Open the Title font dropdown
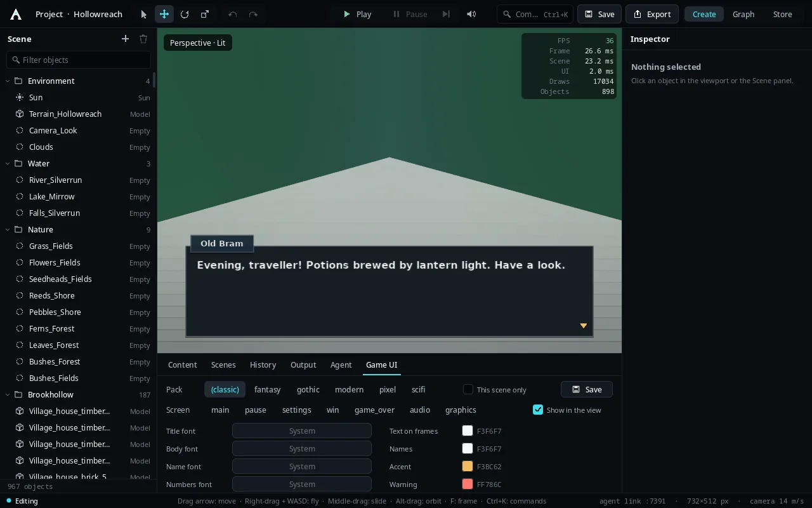 (x=302, y=431)
